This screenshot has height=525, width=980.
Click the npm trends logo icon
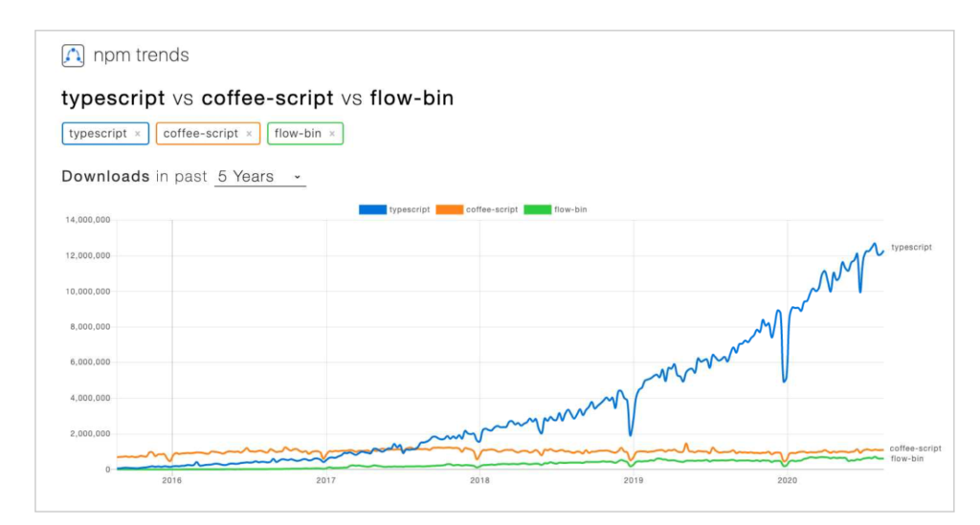click(73, 55)
